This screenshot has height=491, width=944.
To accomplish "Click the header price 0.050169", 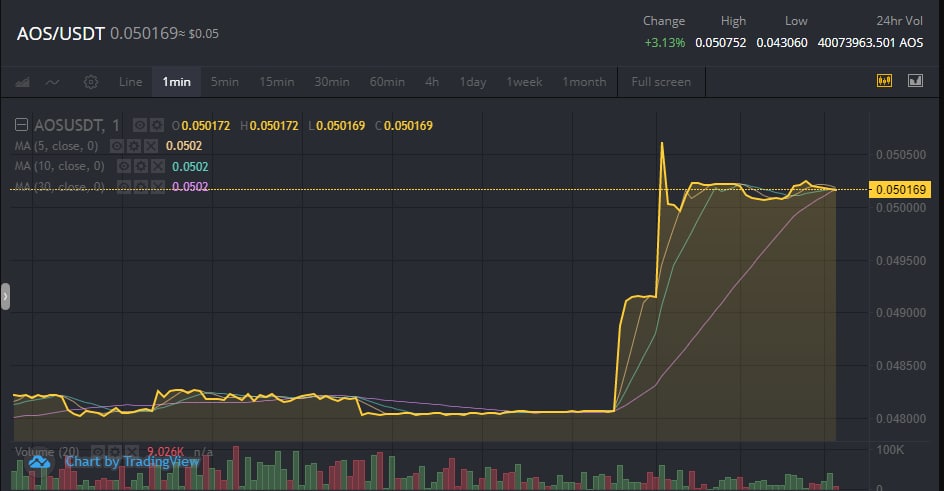I will (144, 33).
